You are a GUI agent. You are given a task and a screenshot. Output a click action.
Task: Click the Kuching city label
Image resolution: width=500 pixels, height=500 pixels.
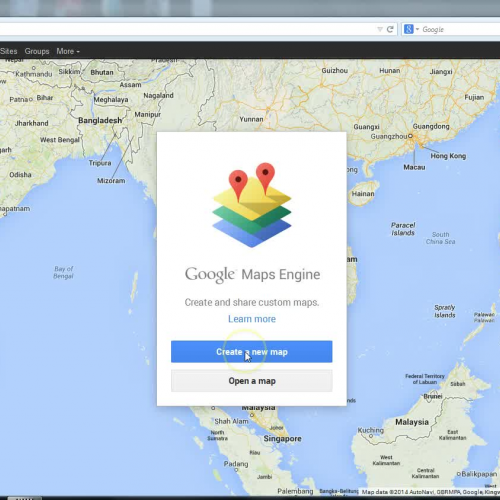tap(371, 430)
